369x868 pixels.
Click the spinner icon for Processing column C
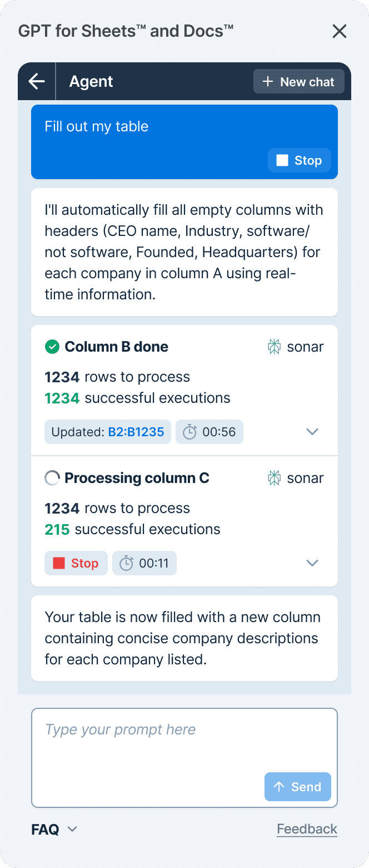(52, 478)
